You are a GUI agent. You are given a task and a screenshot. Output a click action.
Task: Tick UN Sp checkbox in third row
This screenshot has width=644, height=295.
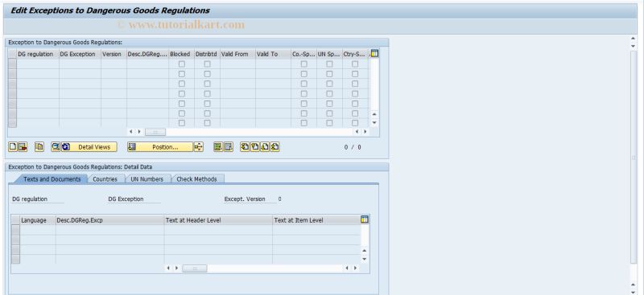point(329,84)
